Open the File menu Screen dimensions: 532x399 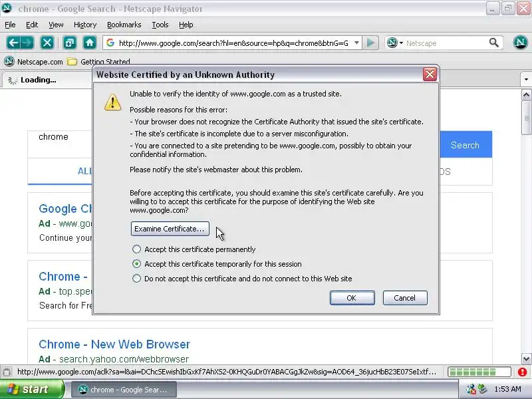(x=10, y=25)
